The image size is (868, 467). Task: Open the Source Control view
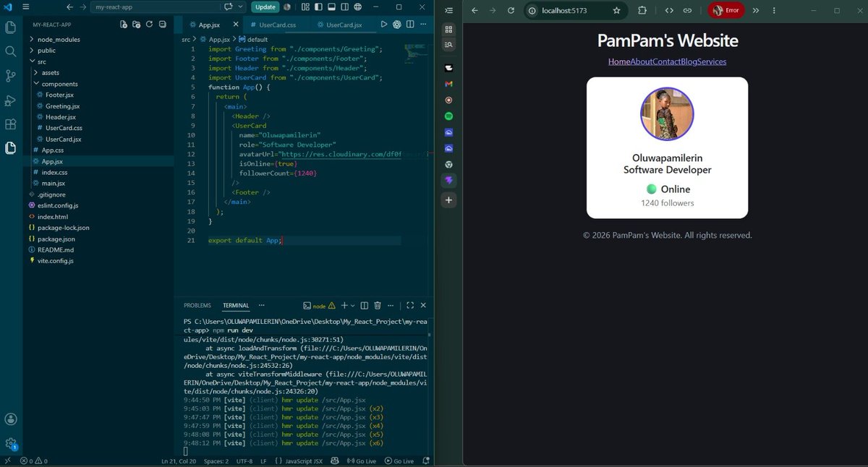(10, 76)
